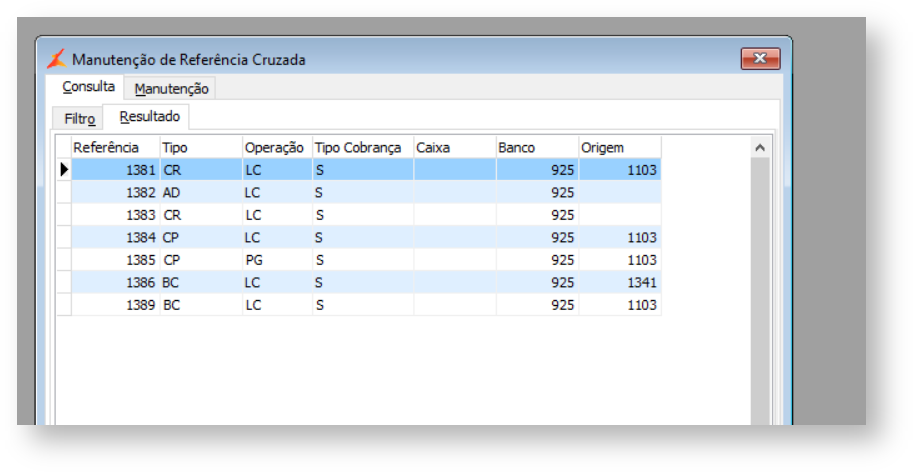Click the Tipo column header
Screen dimensions: 914x473
point(201,148)
